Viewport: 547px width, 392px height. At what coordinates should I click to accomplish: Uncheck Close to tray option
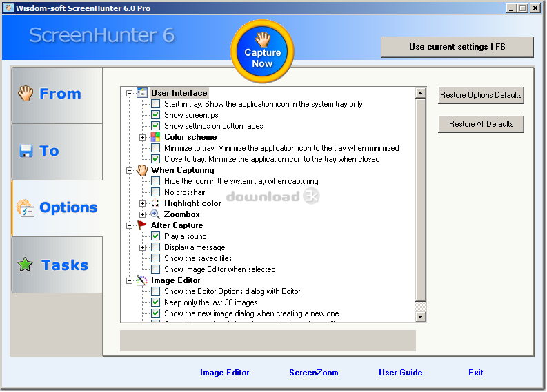pyautogui.click(x=156, y=159)
